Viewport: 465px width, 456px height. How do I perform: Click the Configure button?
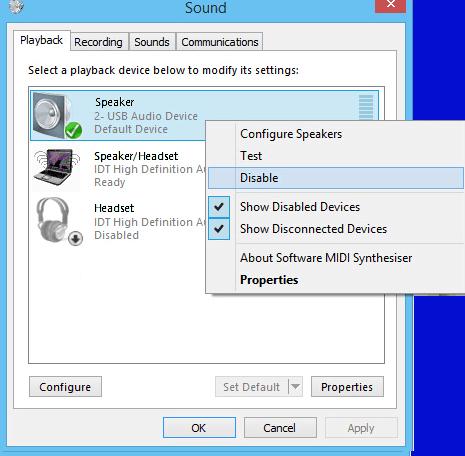coord(65,387)
